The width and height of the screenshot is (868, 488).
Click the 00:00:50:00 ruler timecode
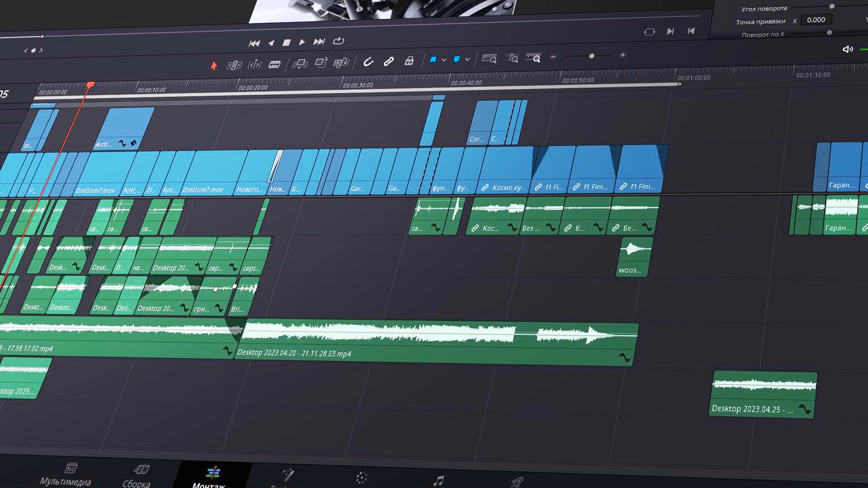click(x=578, y=80)
